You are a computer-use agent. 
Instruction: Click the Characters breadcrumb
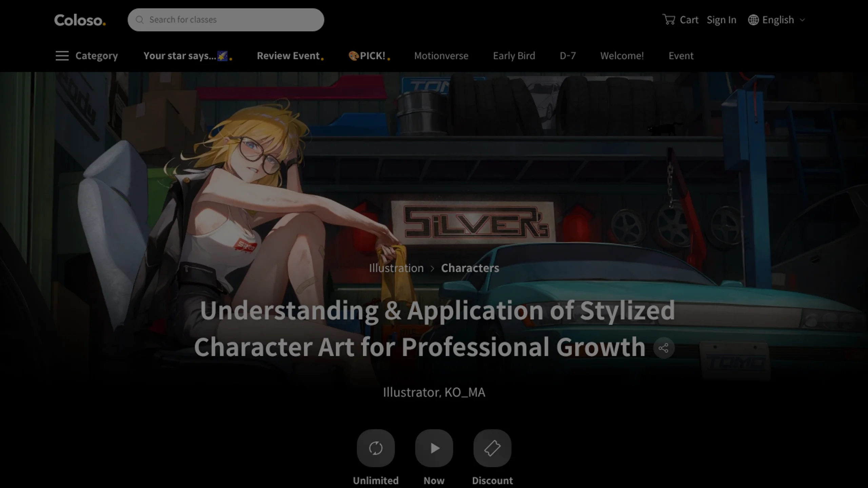pos(470,268)
